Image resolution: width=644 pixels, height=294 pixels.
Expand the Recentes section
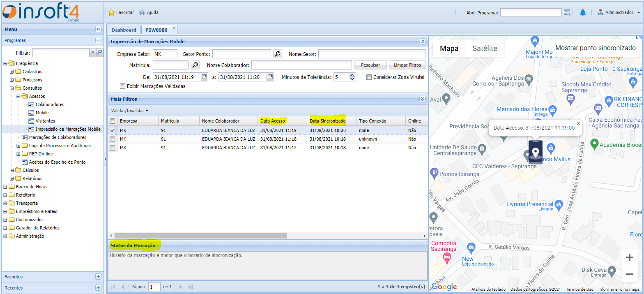point(98,288)
